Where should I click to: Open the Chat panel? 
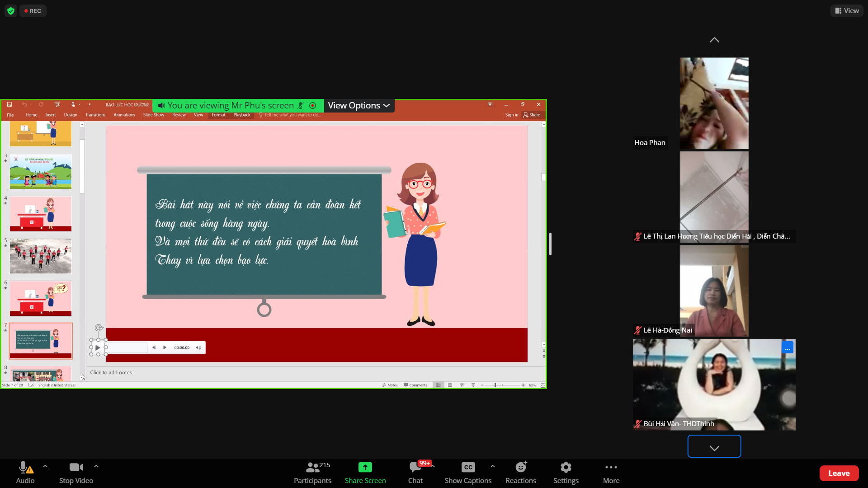[x=415, y=473]
